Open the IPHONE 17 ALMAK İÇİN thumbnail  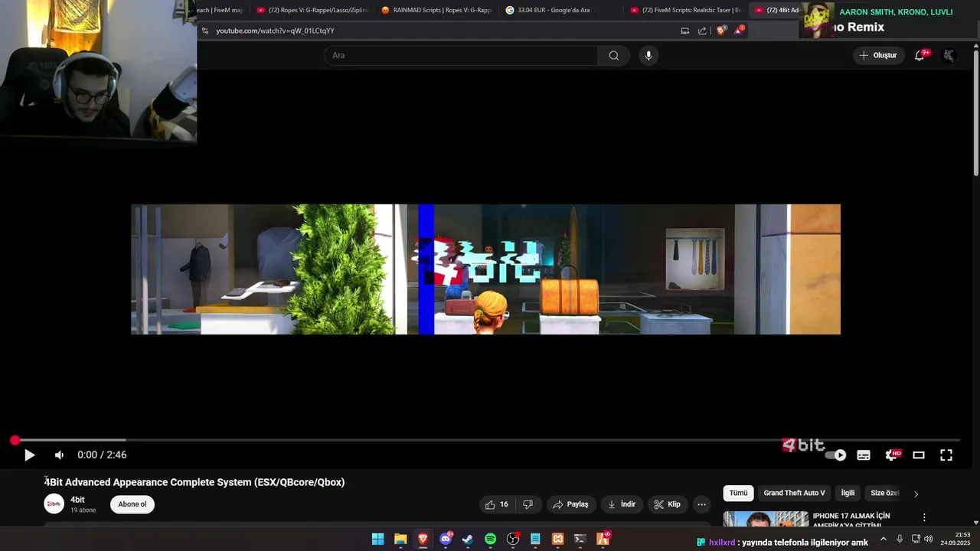click(x=766, y=519)
